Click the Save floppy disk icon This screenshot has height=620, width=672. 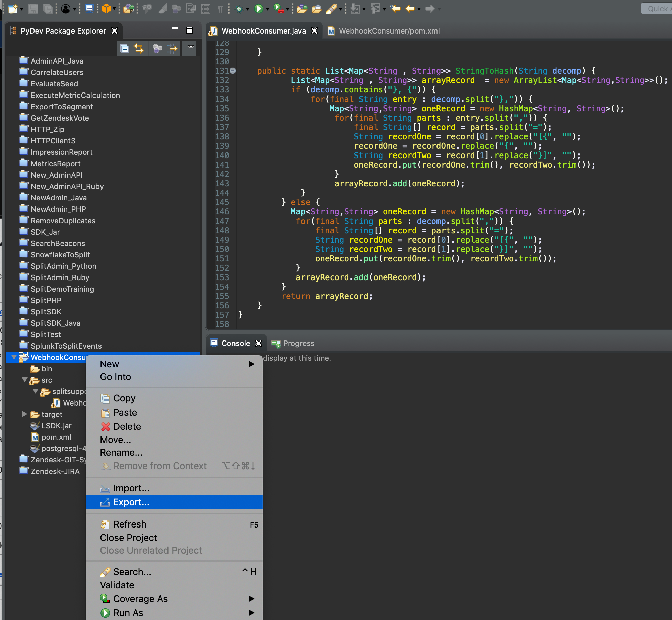tap(33, 9)
